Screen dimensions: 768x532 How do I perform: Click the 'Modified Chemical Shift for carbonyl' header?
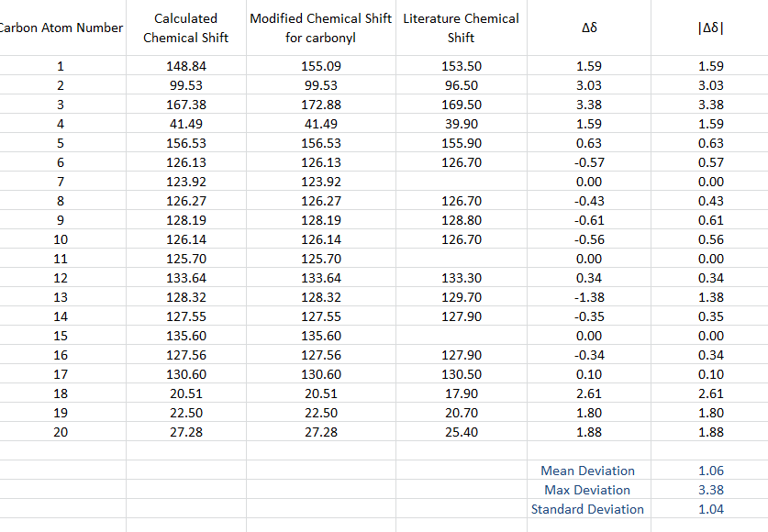pos(320,28)
